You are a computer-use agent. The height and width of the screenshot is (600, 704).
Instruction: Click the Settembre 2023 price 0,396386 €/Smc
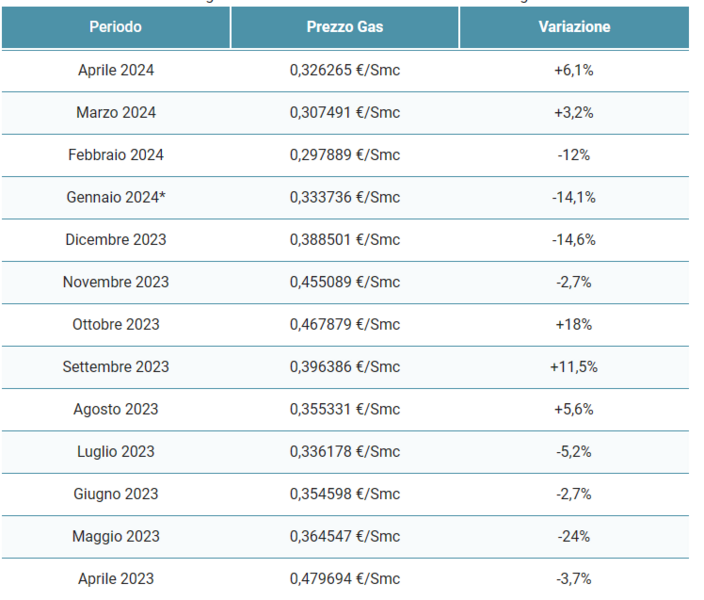pos(345,367)
